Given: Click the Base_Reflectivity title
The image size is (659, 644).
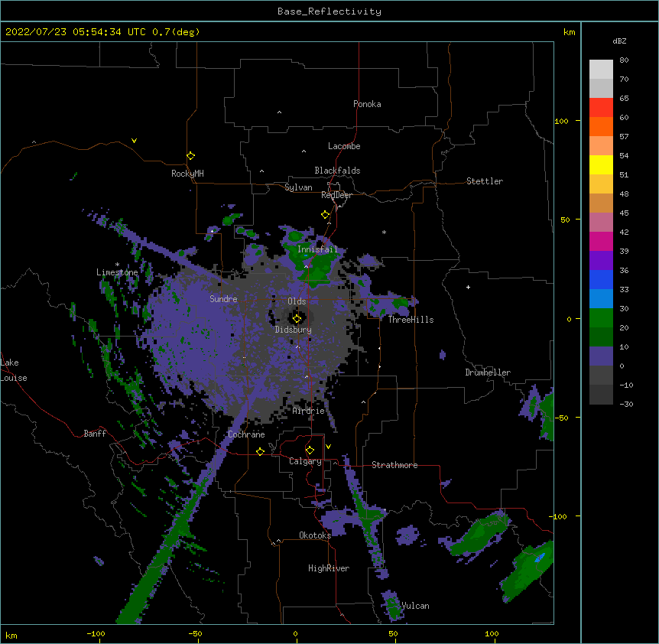Looking at the screenshot, I should [x=329, y=11].
